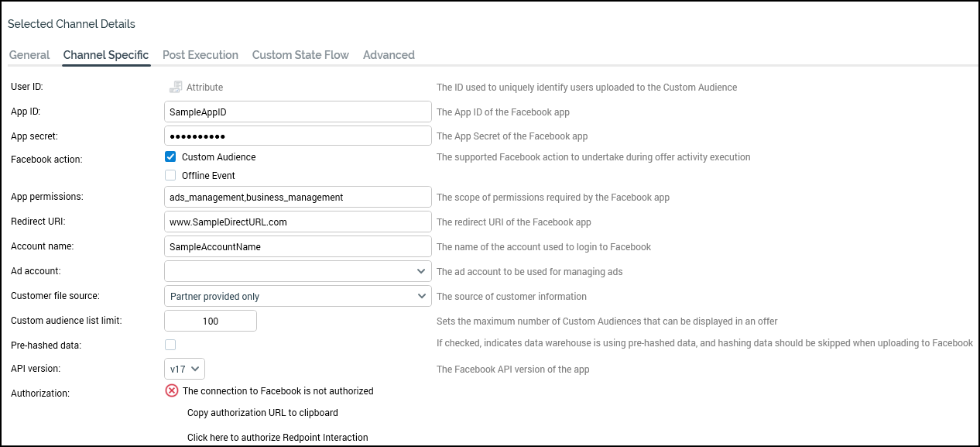Click the App permissions text field
Screen dimensions: 980x447
pyautogui.click(x=298, y=197)
